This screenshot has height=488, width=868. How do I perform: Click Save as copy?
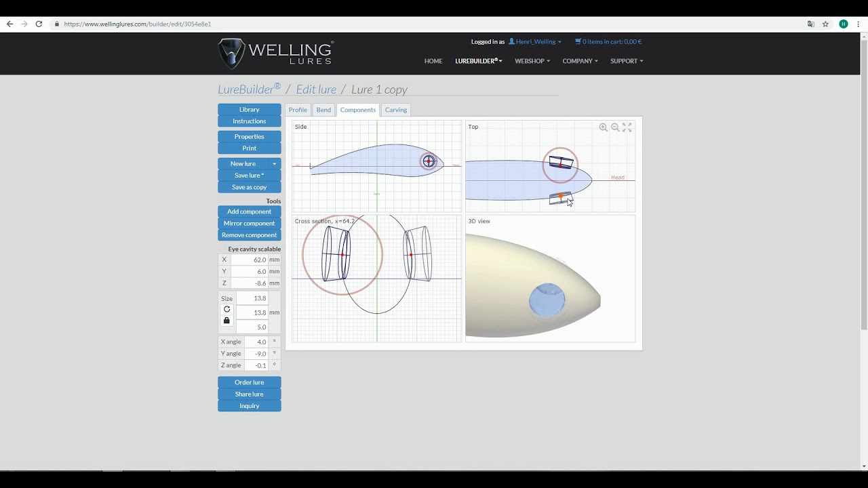pyautogui.click(x=250, y=187)
